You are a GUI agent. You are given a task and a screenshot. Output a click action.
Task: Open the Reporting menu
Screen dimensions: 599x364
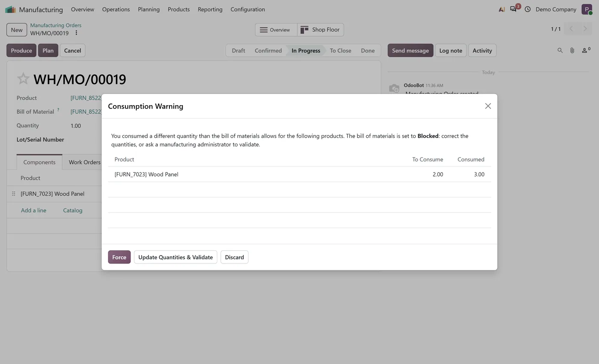(210, 9)
